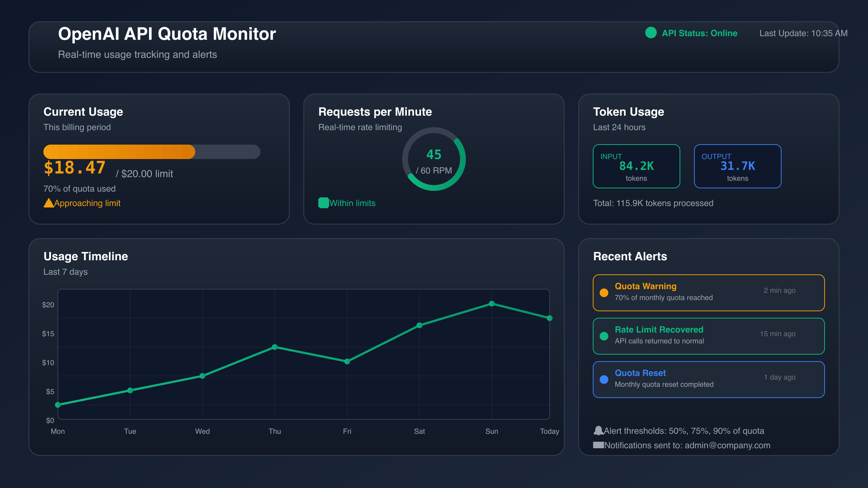Click the $5 axis label on chart
Image resolution: width=868 pixels, height=488 pixels.
tap(50, 391)
